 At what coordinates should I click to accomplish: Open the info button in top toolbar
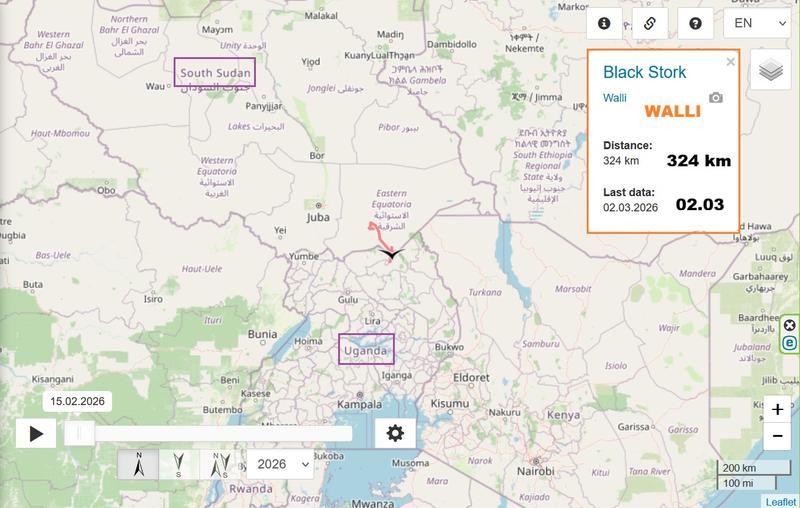pyautogui.click(x=604, y=23)
